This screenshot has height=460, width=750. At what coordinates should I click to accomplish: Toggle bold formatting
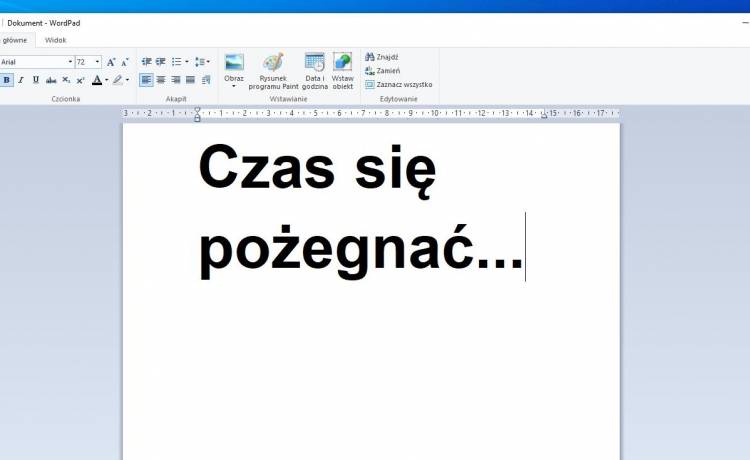point(6,80)
